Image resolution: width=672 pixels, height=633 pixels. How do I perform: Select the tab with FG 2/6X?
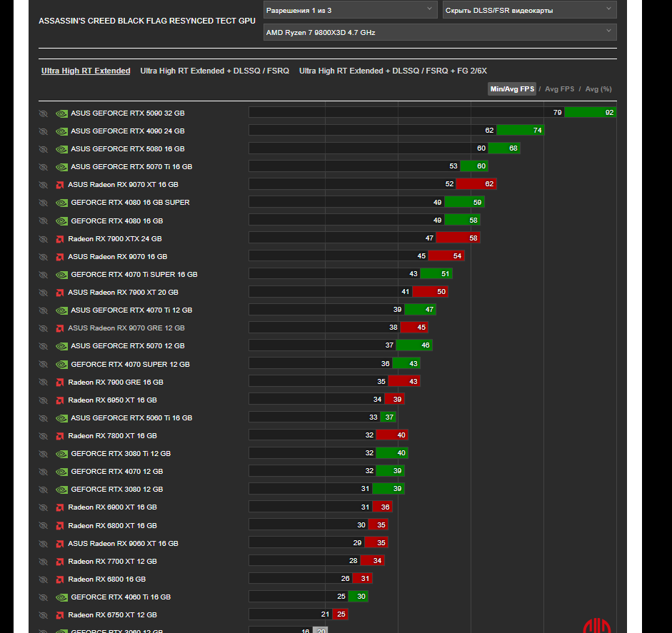pyautogui.click(x=393, y=71)
